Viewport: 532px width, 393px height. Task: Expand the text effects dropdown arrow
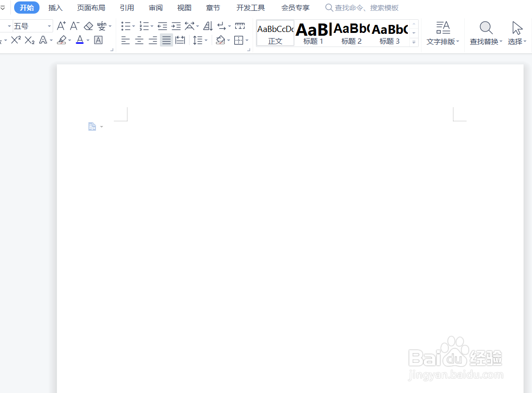(x=51, y=40)
